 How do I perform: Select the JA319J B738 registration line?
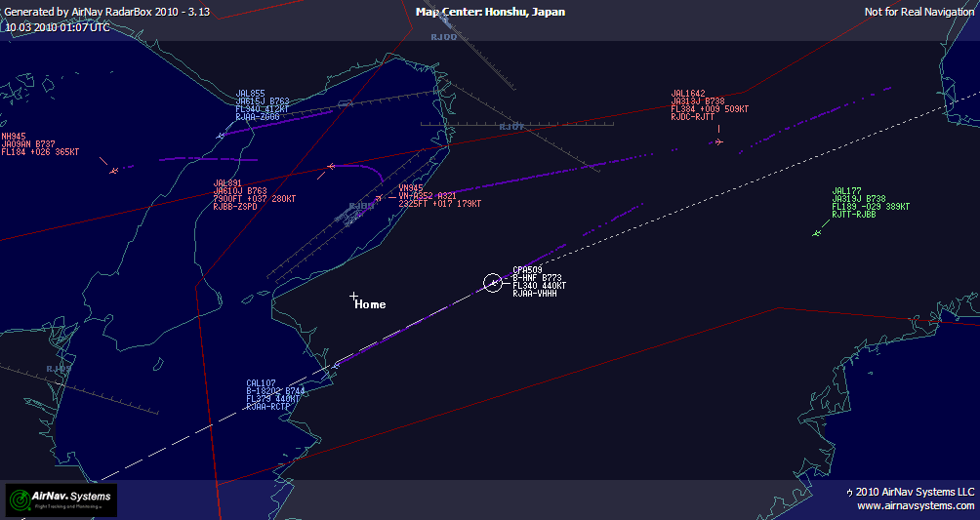click(x=859, y=199)
